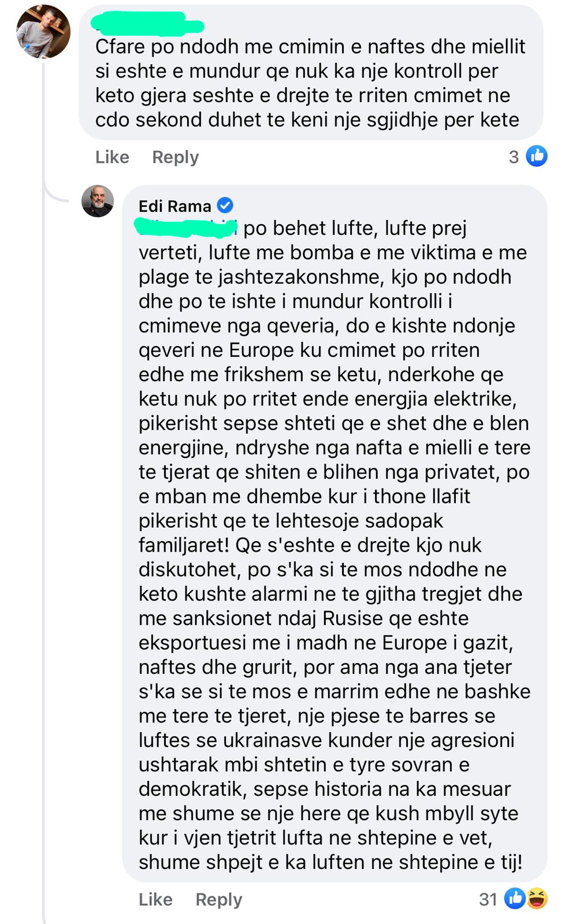580x924 pixels.
Task: Reply to the first comment
Action: [175, 157]
